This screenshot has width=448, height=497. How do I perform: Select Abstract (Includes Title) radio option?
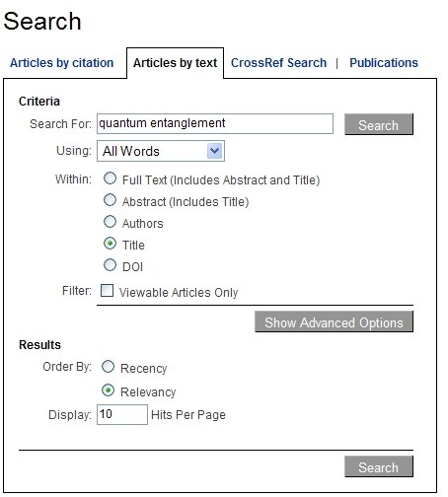110,200
